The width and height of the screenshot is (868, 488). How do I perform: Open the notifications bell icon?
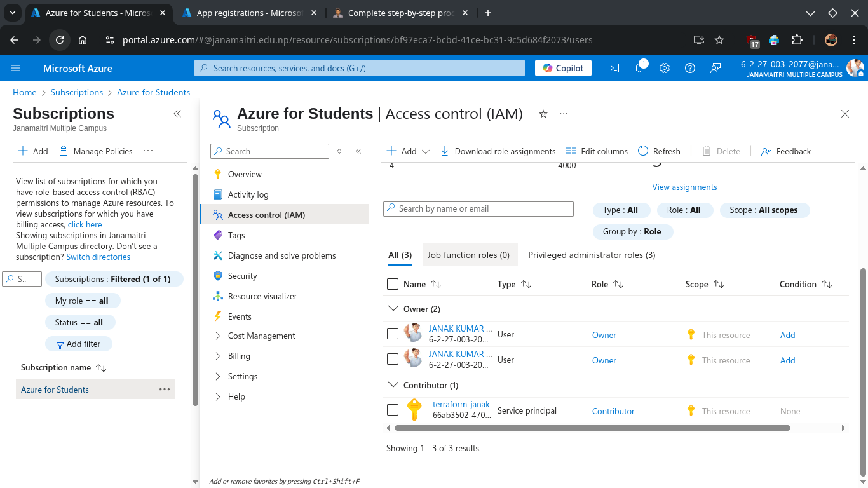pos(639,68)
